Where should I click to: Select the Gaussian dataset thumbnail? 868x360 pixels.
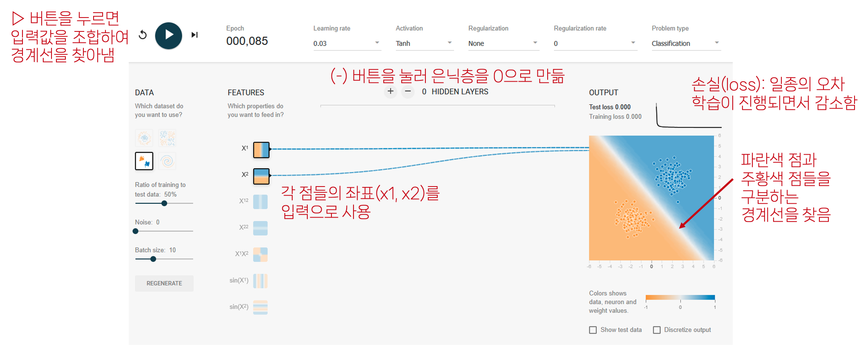pos(144,161)
